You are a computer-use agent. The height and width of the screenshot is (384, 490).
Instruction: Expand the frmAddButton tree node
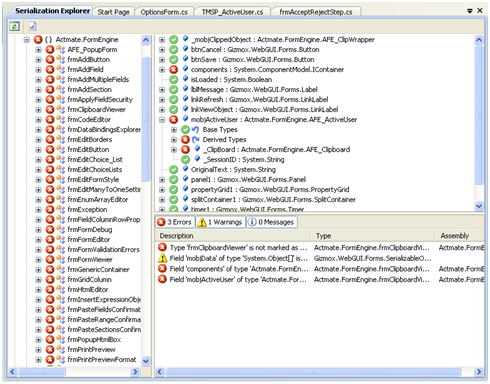[x=38, y=60]
